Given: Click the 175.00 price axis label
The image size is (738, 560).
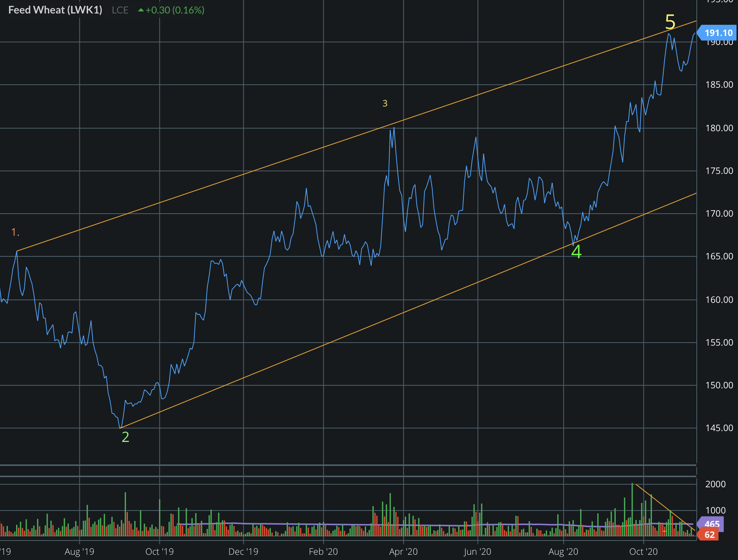Looking at the screenshot, I should (x=719, y=171).
